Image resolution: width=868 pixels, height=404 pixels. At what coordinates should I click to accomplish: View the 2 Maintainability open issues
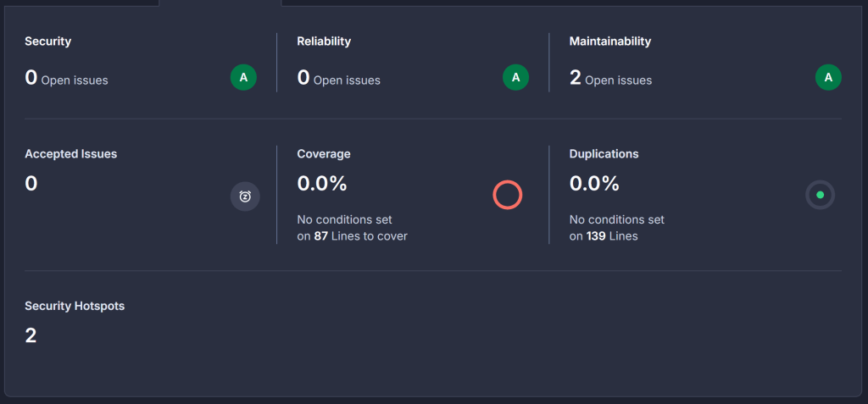point(576,79)
